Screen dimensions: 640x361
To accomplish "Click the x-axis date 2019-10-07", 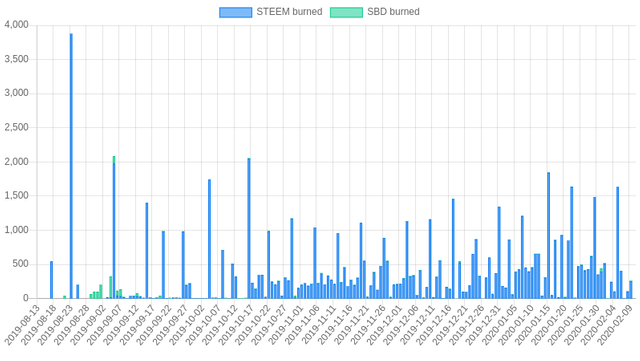I will (204, 325).
